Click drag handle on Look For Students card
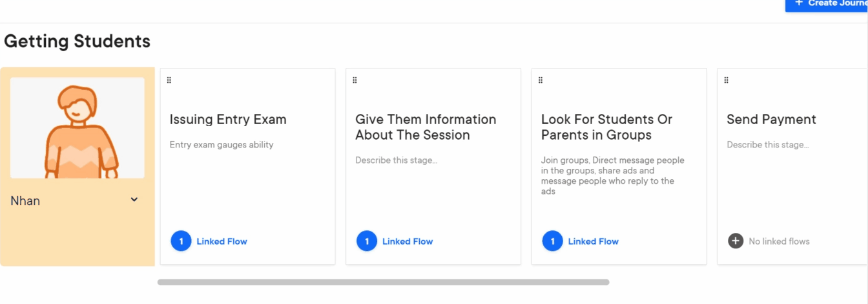This screenshot has width=868, height=304. 541,80
